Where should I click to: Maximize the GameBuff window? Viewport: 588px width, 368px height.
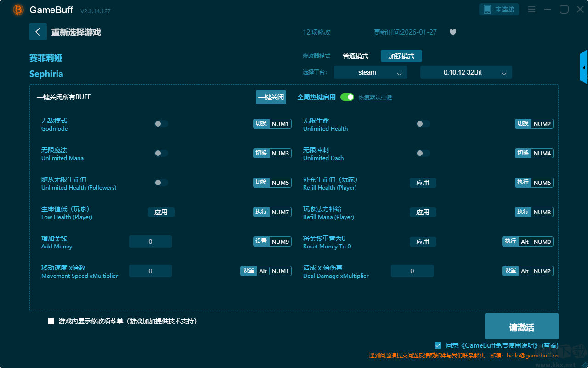point(564,10)
